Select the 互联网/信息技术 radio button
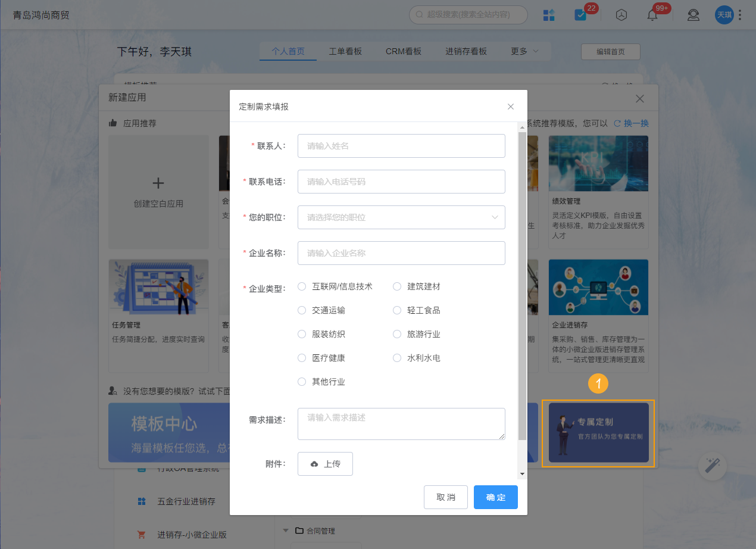The width and height of the screenshot is (756, 549). tap(302, 286)
